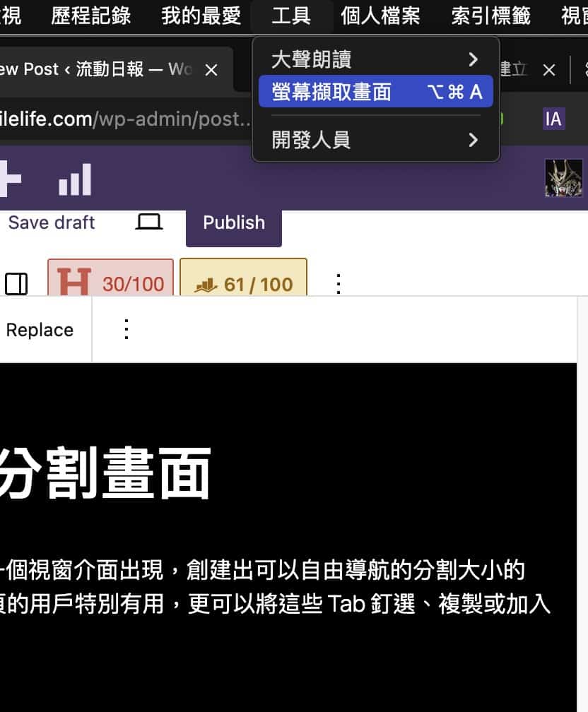This screenshot has height=712, width=588.
Task: Open the SEO score badge showing 30/100
Action: pyautogui.click(x=110, y=280)
